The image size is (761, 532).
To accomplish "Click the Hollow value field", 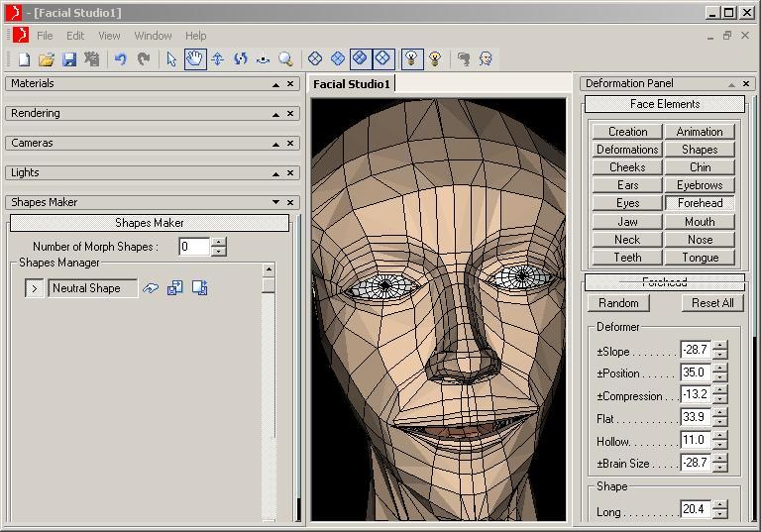I will tap(696, 440).
